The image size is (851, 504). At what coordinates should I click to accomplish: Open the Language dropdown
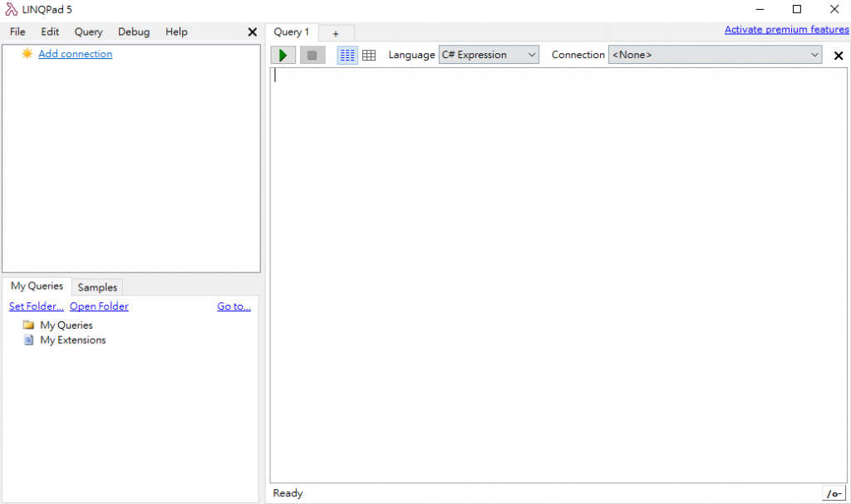tap(489, 55)
